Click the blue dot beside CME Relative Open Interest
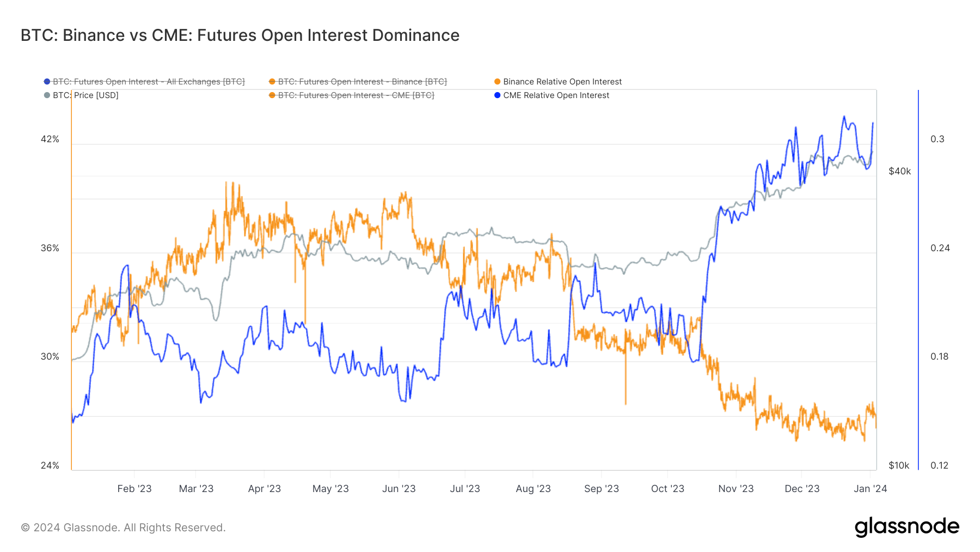 497,95
